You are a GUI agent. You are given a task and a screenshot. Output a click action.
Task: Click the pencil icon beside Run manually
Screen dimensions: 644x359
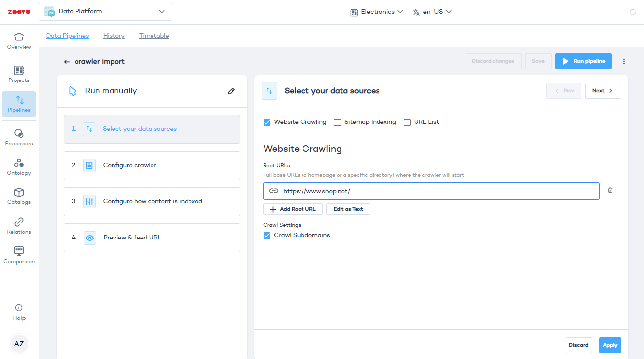click(231, 91)
